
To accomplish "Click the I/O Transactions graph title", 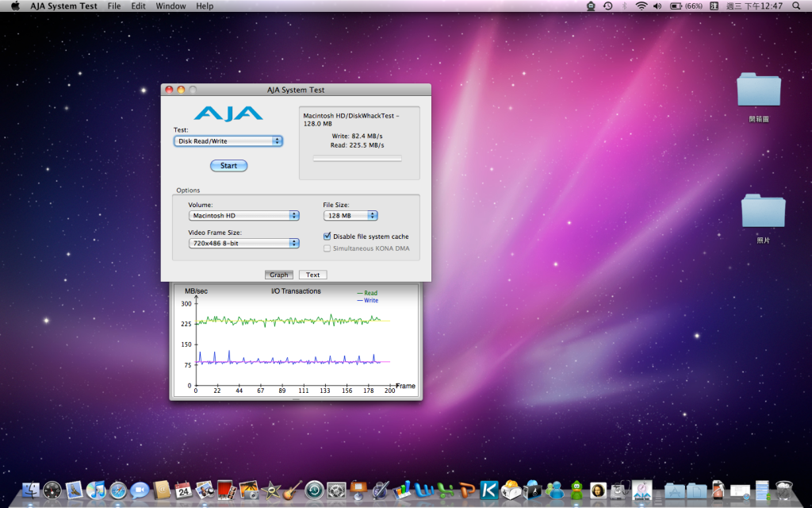I will [x=297, y=291].
